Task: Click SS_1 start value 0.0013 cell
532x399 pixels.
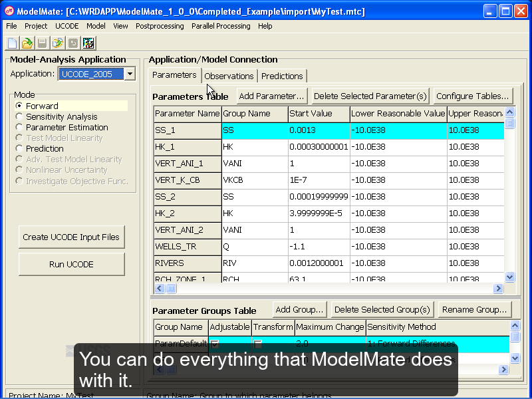Action: pyautogui.click(x=319, y=130)
